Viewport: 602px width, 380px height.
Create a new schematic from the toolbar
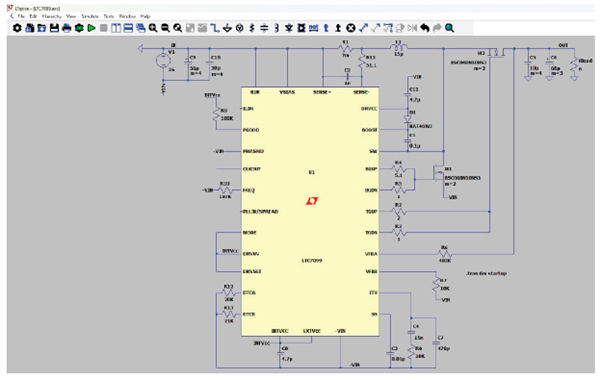tap(30, 28)
